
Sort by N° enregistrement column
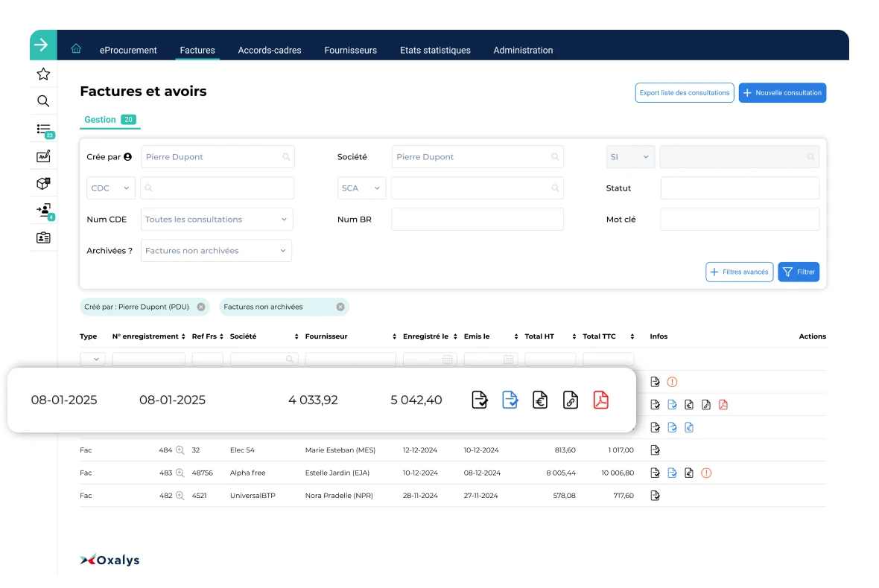tap(183, 336)
